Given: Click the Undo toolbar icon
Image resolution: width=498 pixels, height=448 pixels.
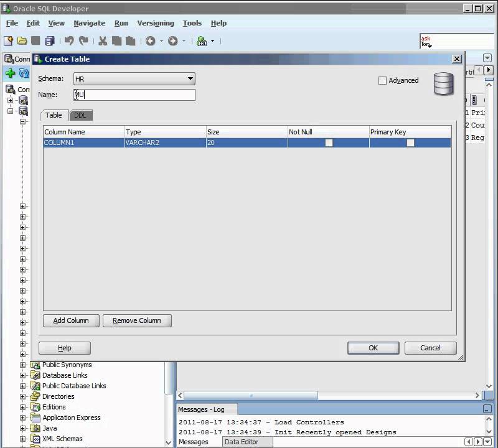Looking at the screenshot, I should pyautogui.click(x=69, y=40).
